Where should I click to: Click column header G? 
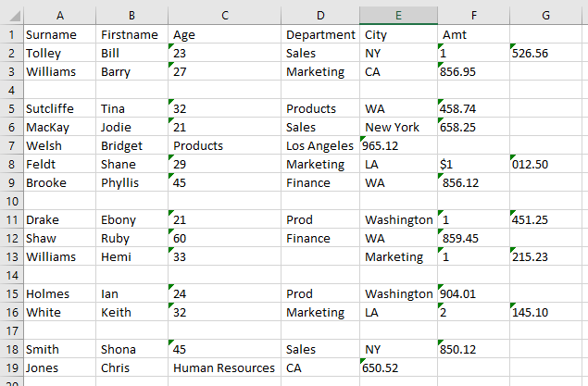pyautogui.click(x=546, y=15)
